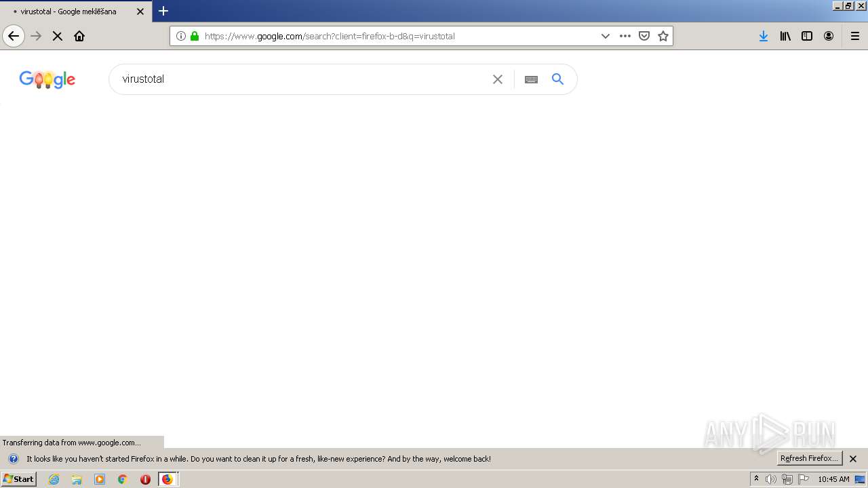The image size is (868, 488).
Task: Submit search with magnifier icon
Action: pyautogui.click(x=557, y=79)
